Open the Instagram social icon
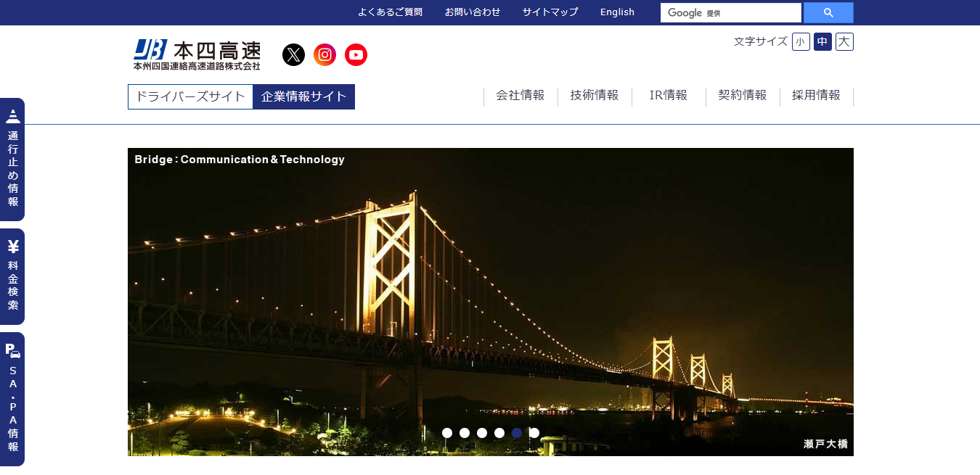This screenshot has width=980, height=475. (324, 54)
